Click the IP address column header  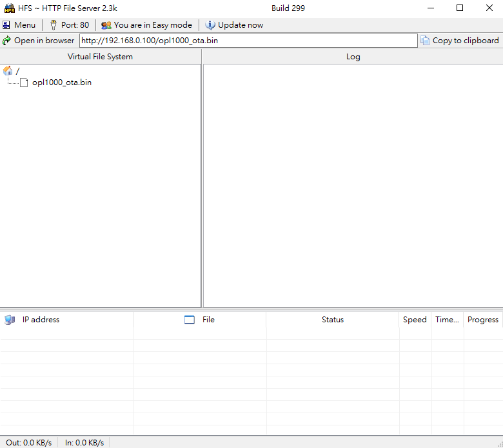point(66,320)
